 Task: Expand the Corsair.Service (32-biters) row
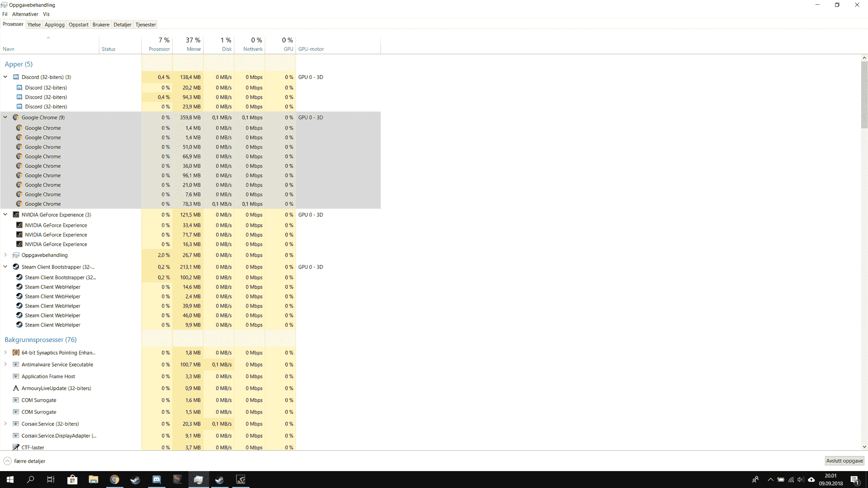pos(5,423)
